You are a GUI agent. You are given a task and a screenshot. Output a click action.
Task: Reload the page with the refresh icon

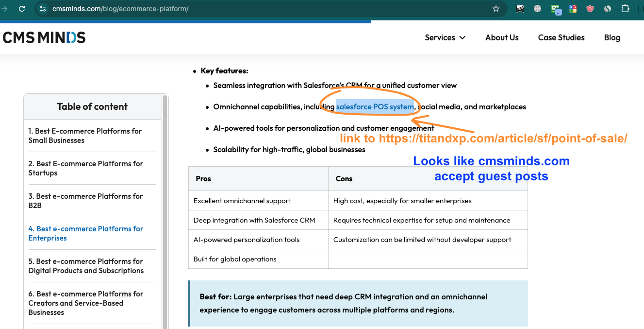click(22, 9)
